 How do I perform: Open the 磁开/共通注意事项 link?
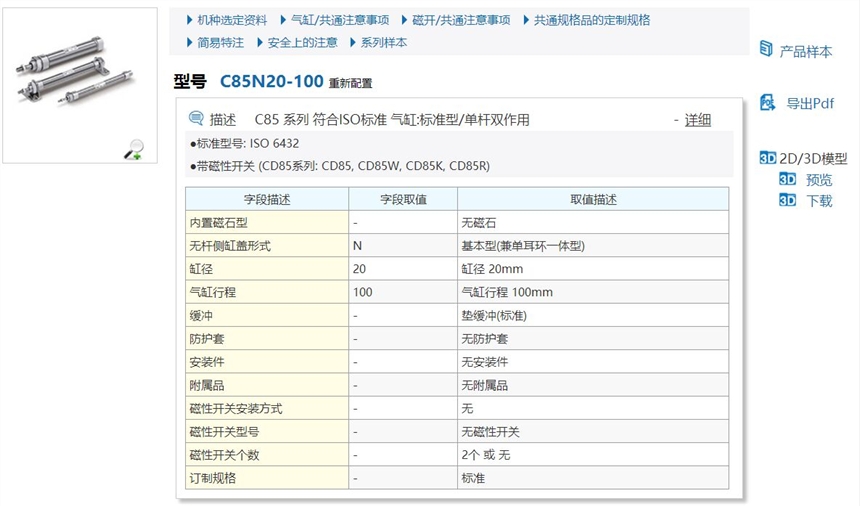point(461,20)
